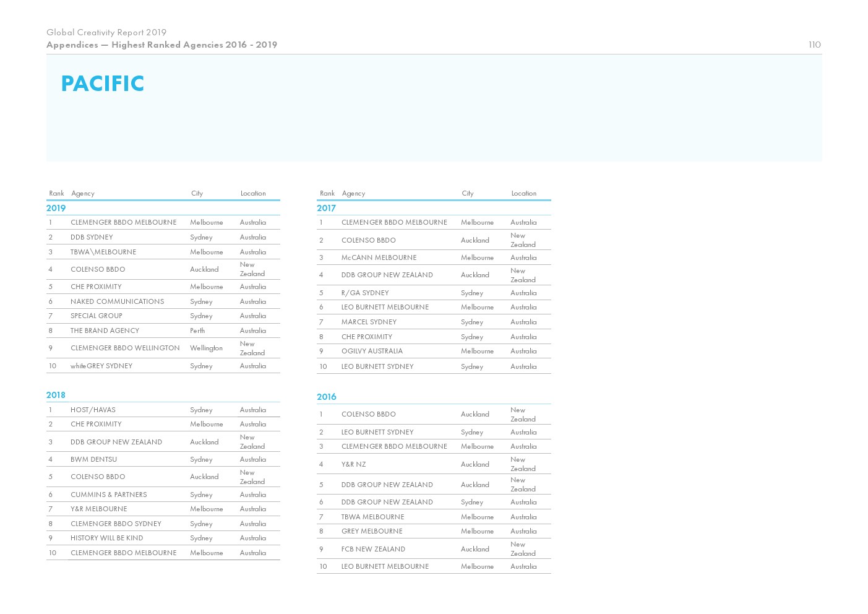Select the TBWA MELBOURNE entry in 2016
This screenshot has width=868, height=614.
372,517
